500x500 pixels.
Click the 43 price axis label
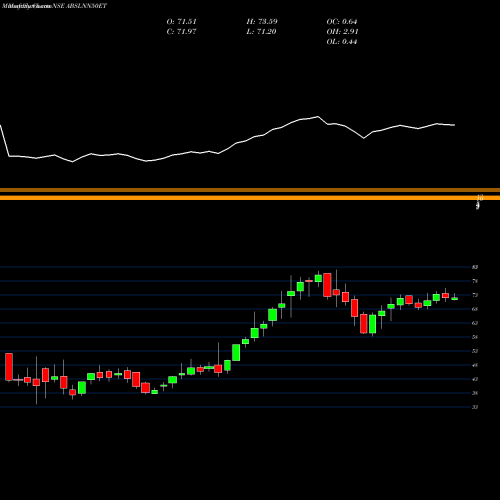(x=475, y=379)
